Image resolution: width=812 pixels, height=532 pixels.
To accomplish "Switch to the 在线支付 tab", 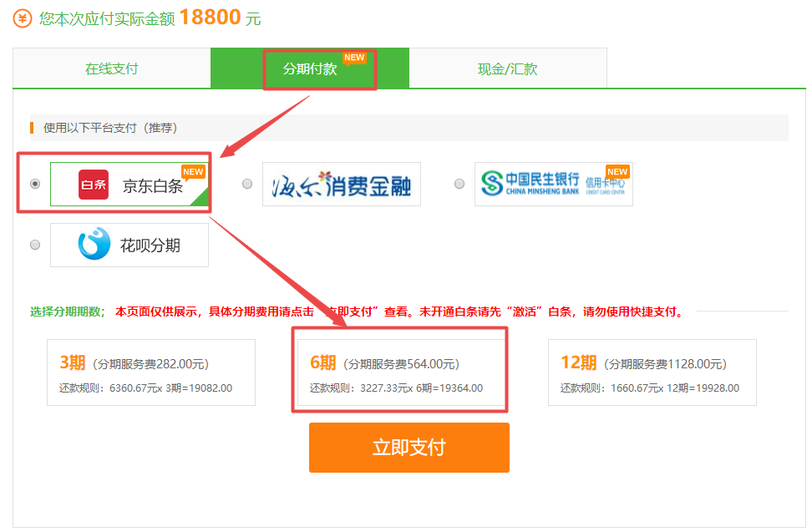I will pyautogui.click(x=111, y=68).
